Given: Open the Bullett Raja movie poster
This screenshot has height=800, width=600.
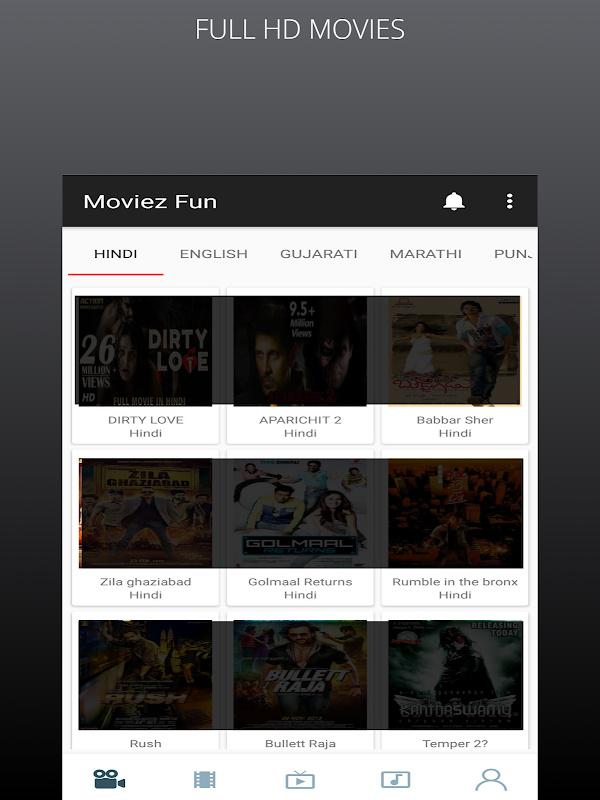Looking at the screenshot, I should point(300,674).
